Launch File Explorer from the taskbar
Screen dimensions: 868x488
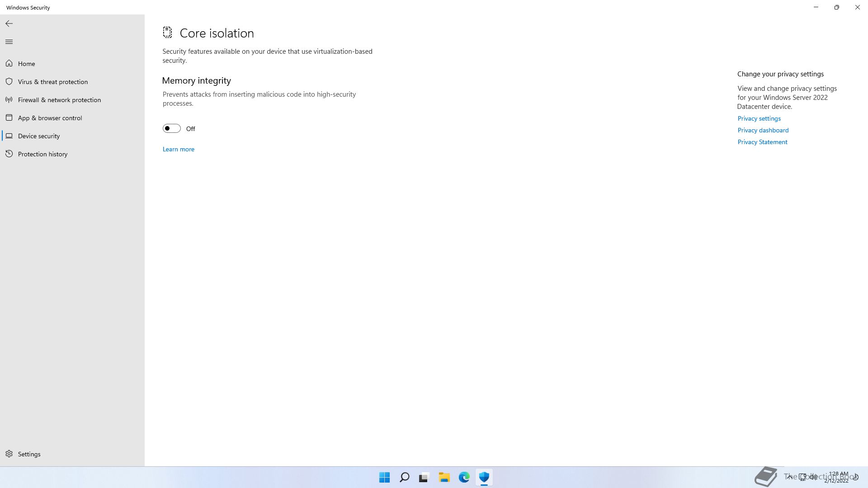coord(444,477)
